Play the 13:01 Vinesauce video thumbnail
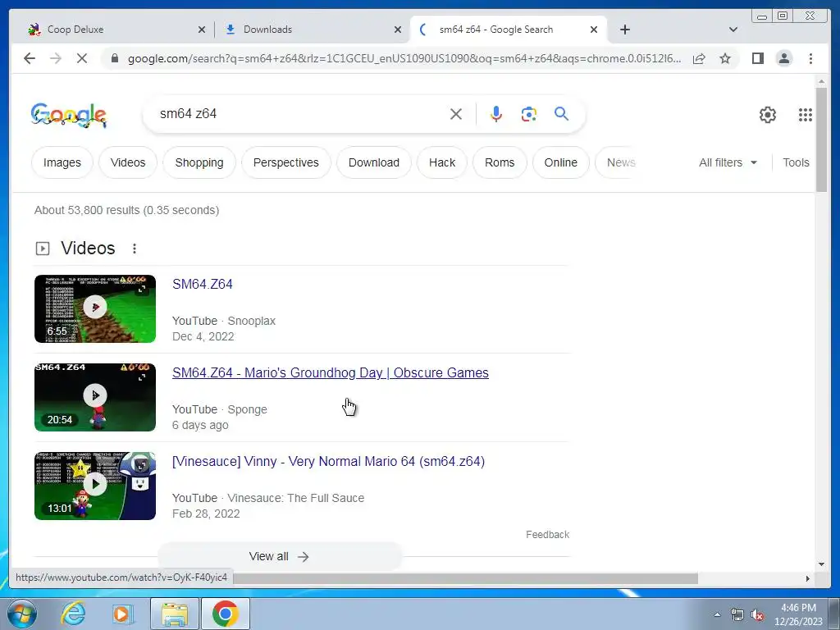The image size is (840, 630). (x=95, y=486)
